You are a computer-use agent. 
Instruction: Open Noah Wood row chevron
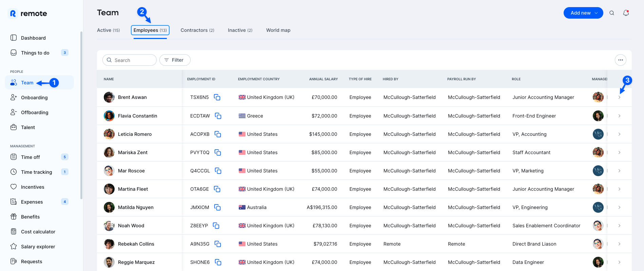(619, 226)
